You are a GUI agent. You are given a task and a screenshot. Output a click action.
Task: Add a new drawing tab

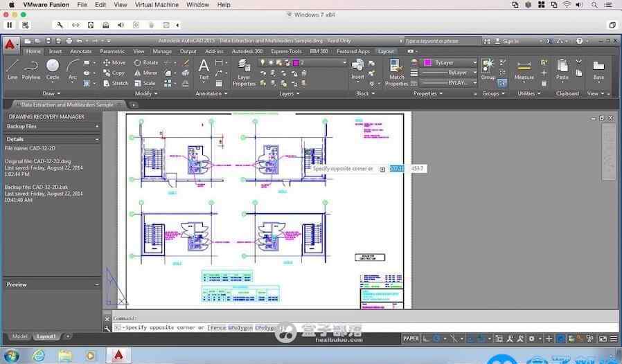click(134, 104)
